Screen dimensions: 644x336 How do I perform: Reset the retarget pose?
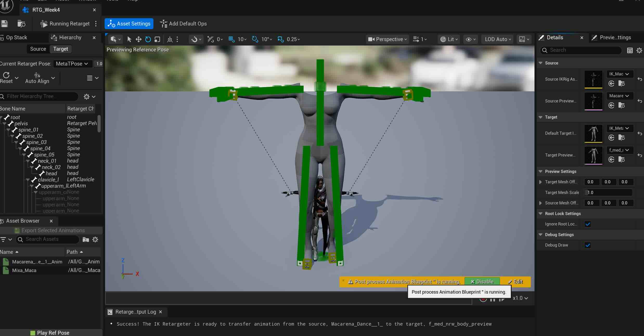[6, 78]
